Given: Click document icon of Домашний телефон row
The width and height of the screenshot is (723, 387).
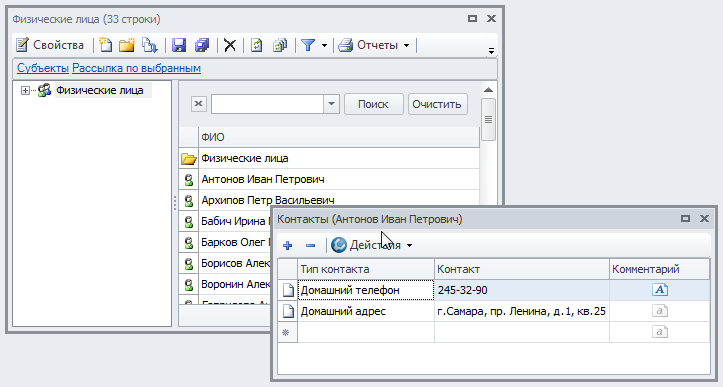Looking at the screenshot, I should tap(288, 290).
